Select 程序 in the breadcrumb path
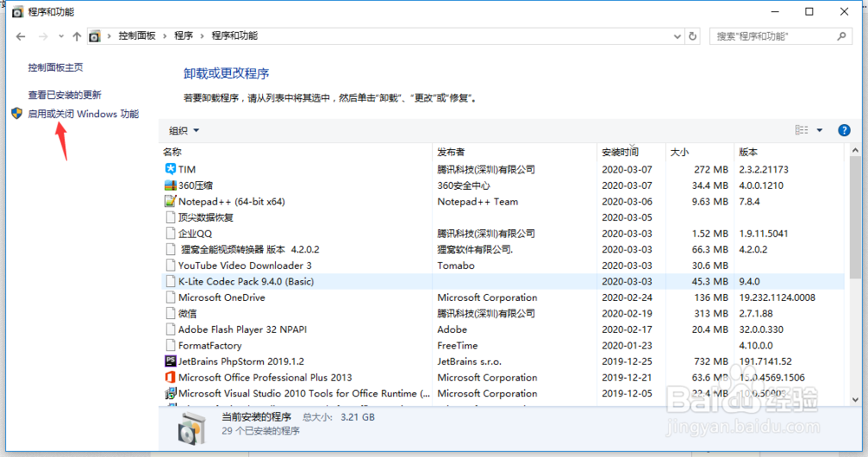 pos(183,36)
